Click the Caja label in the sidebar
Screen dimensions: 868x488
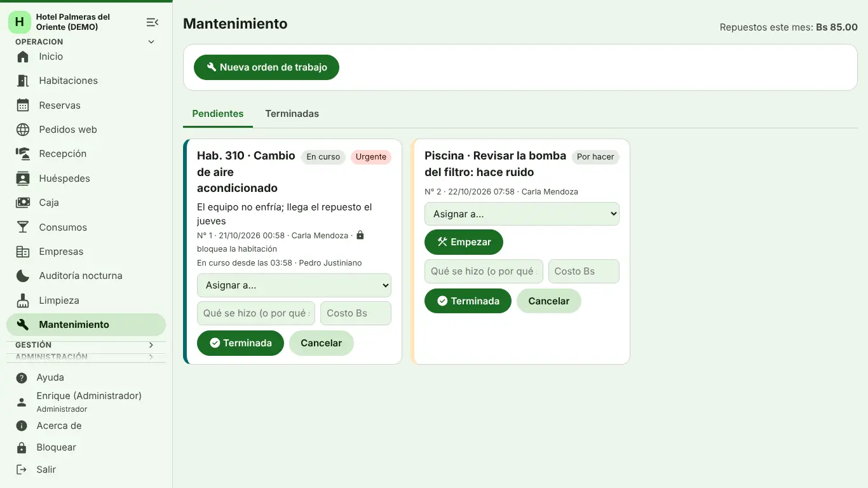[x=49, y=203]
